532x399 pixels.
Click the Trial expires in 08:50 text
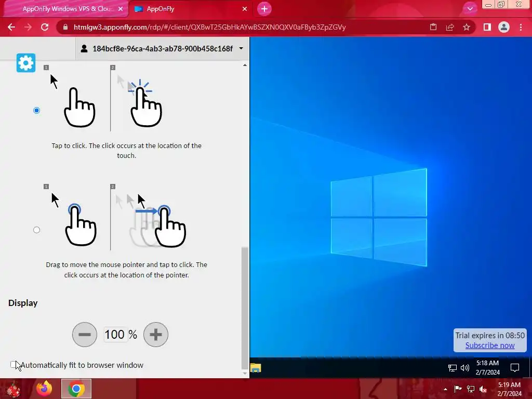489,335
